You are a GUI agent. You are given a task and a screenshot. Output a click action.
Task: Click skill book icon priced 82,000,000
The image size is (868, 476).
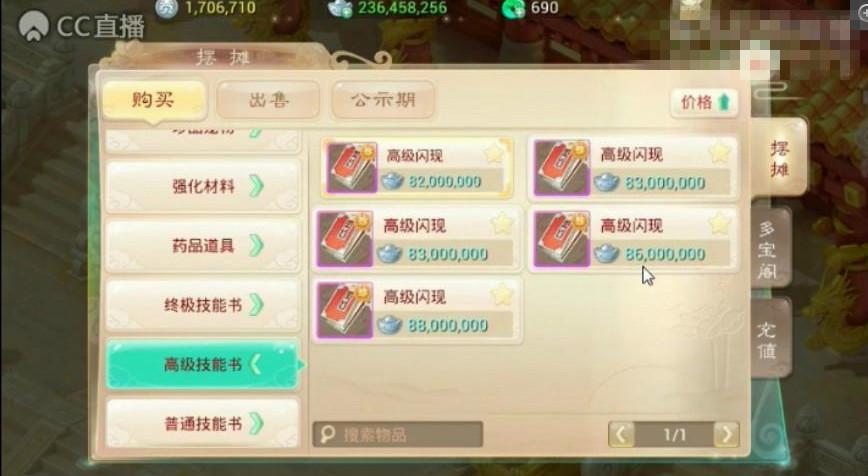pyautogui.click(x=352, y=168)
